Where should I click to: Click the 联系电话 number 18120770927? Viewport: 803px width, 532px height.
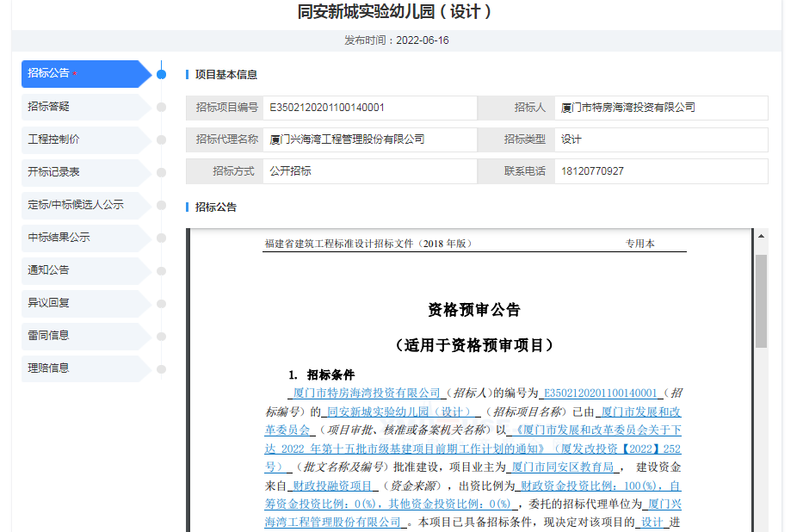[x=591, y=171]
